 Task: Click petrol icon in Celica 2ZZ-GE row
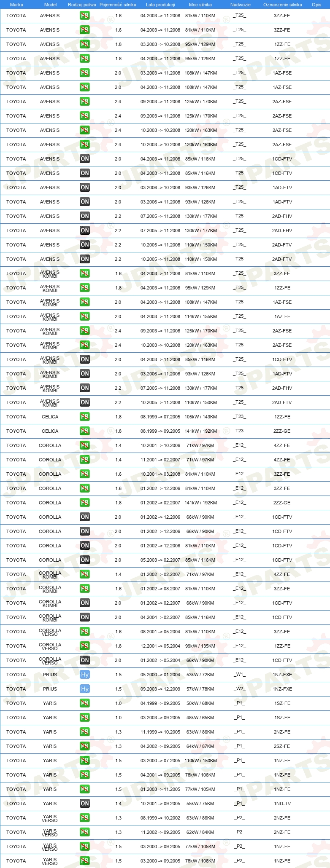point(84,431)
